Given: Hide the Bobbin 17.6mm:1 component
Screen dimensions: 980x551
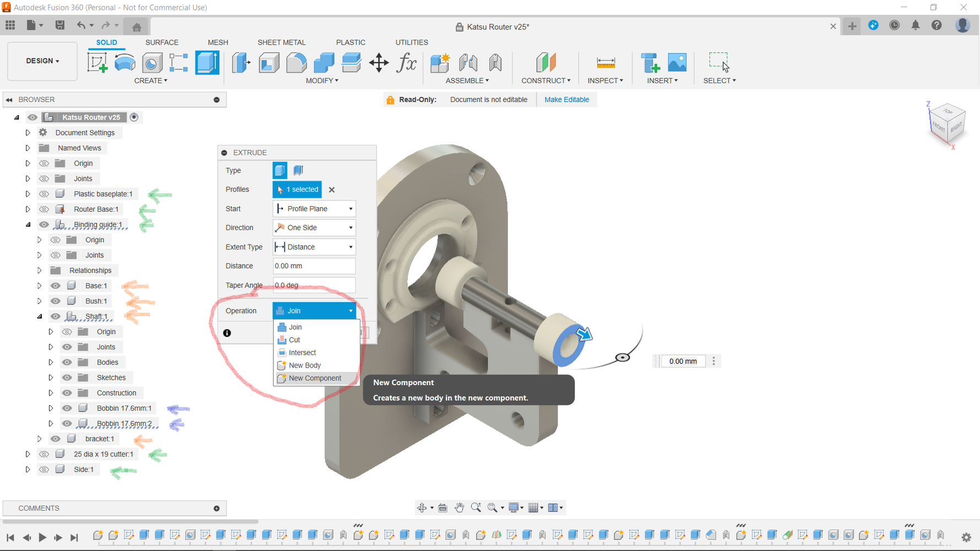Looking at the screenshot, I should point(67,408).
